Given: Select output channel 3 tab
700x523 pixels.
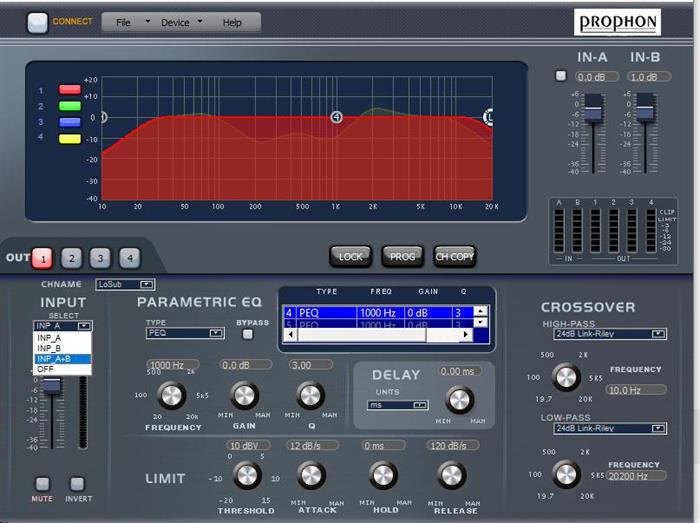Looking at the screenshot, I should click(x=100, y=258).
